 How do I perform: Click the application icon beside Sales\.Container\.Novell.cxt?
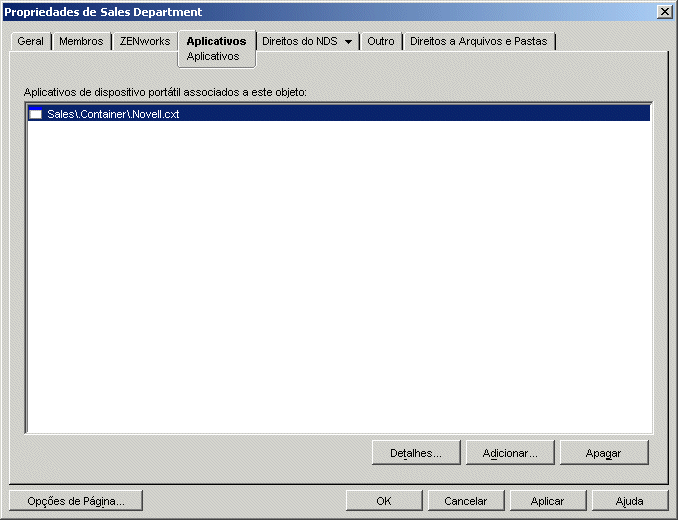[35, 114]
